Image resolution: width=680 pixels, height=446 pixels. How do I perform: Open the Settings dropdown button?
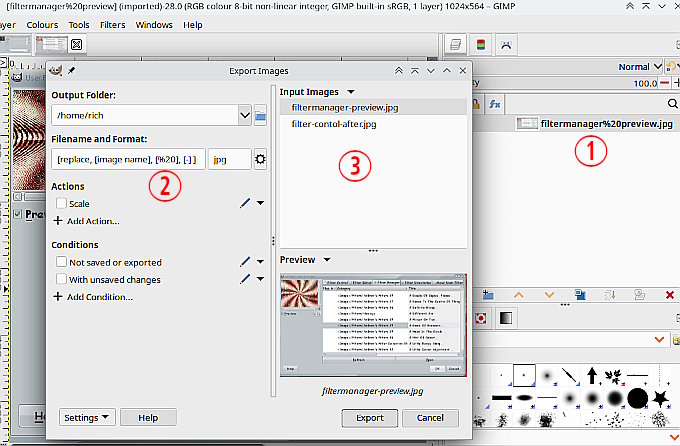click(x=87, y=417)
